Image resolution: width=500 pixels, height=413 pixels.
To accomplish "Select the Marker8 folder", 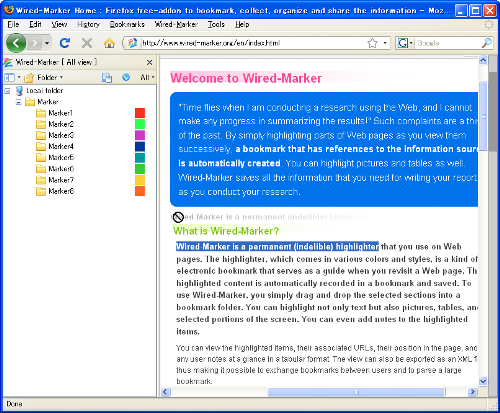I will point(61,191).
